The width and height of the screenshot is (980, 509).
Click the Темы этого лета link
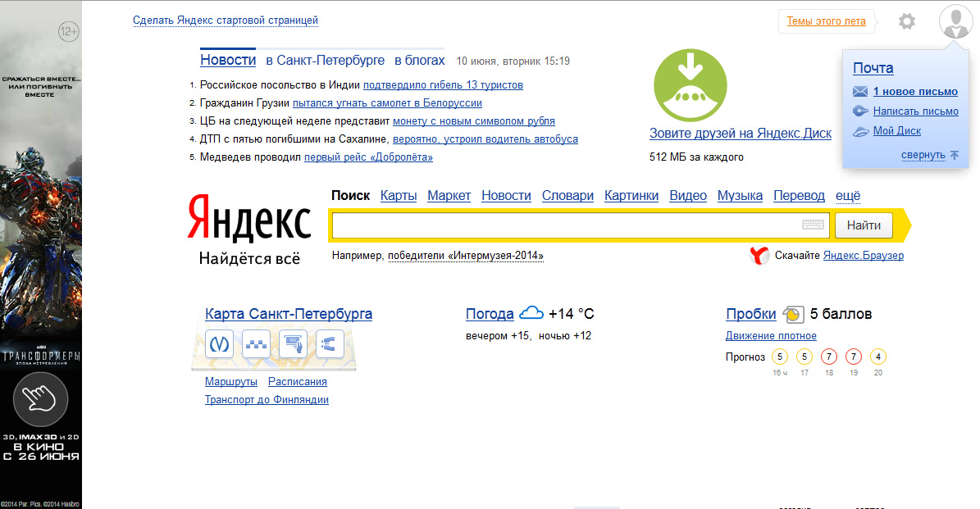tap(826, 21)
